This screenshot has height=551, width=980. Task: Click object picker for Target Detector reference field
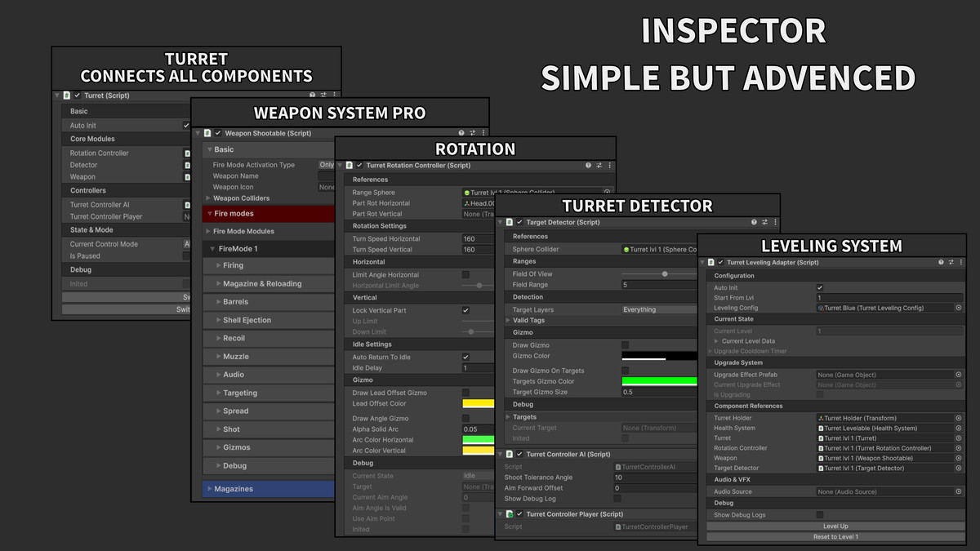(x=959, y=468)
